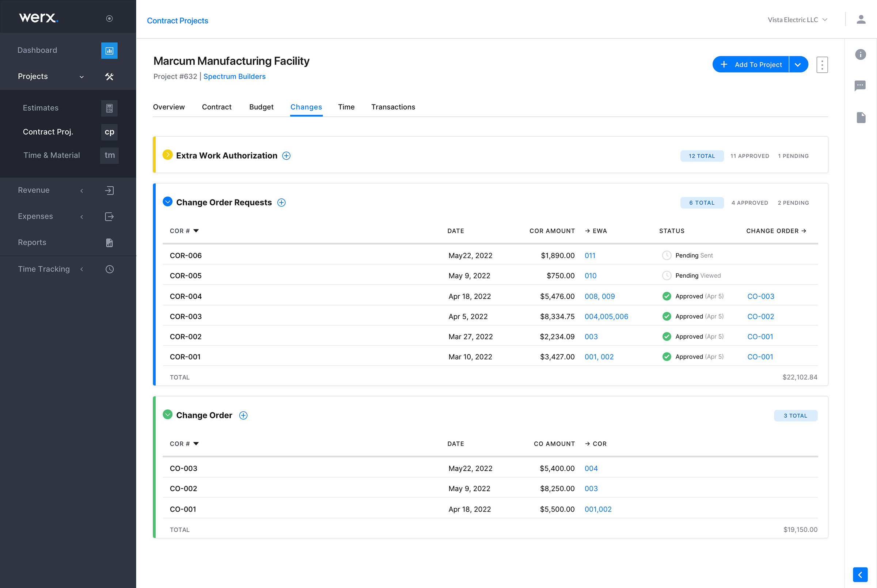The height and width of the screenshot is (588, 877).
Task: Click the info icon in right panel
Action: click(861, 55)
